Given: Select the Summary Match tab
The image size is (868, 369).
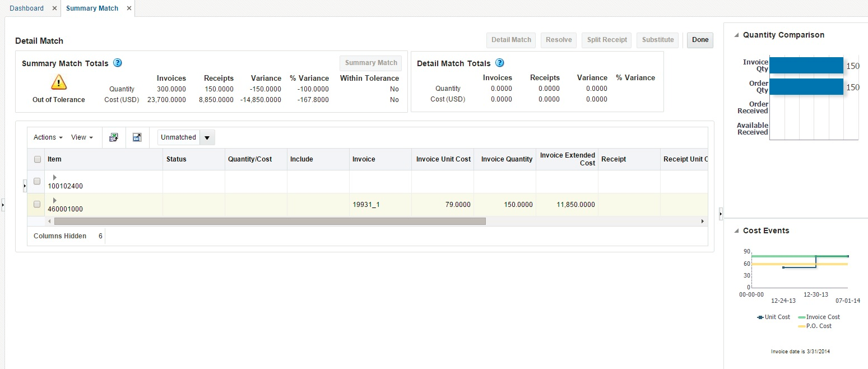Looking at the screenshot, I should [92, 8].
